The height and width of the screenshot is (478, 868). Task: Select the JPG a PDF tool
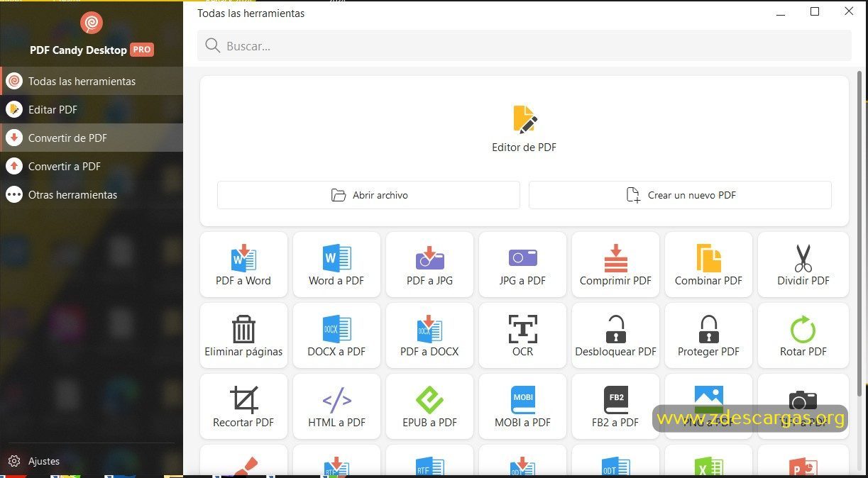point(522,265)
